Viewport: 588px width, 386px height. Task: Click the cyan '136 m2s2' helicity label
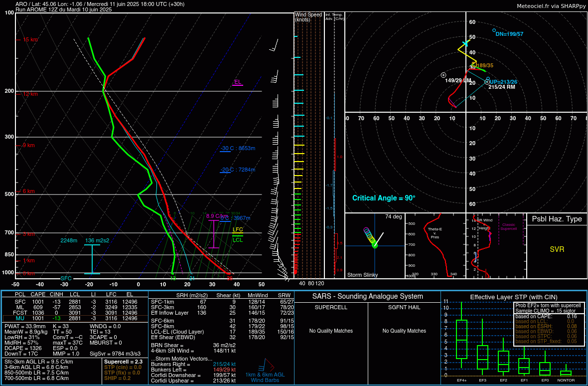pyautogui.click(x=98, y=240)
